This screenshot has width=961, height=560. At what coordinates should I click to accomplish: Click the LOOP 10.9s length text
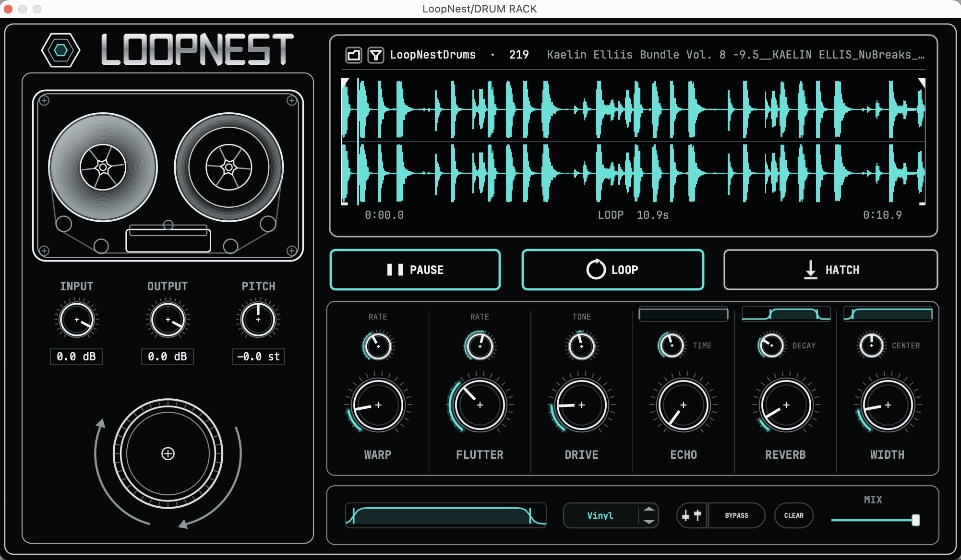tap(633, 215)
